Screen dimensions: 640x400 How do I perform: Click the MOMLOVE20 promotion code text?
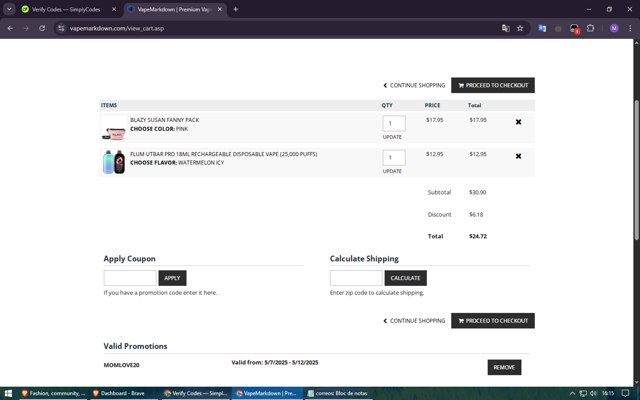click(121, 365)
